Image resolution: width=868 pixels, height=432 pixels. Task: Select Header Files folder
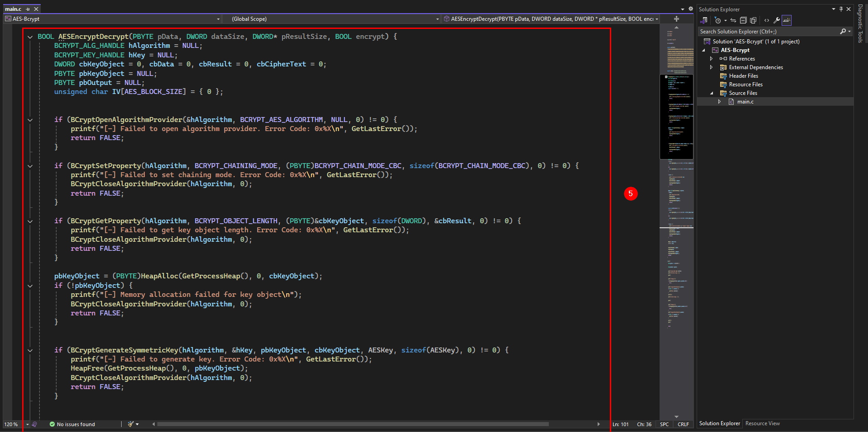(x=743, y=76)
